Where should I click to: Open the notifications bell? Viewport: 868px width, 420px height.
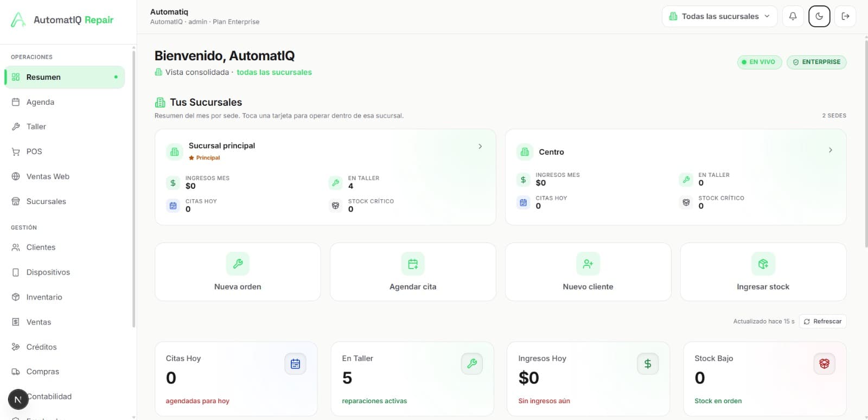coord(793,16)
